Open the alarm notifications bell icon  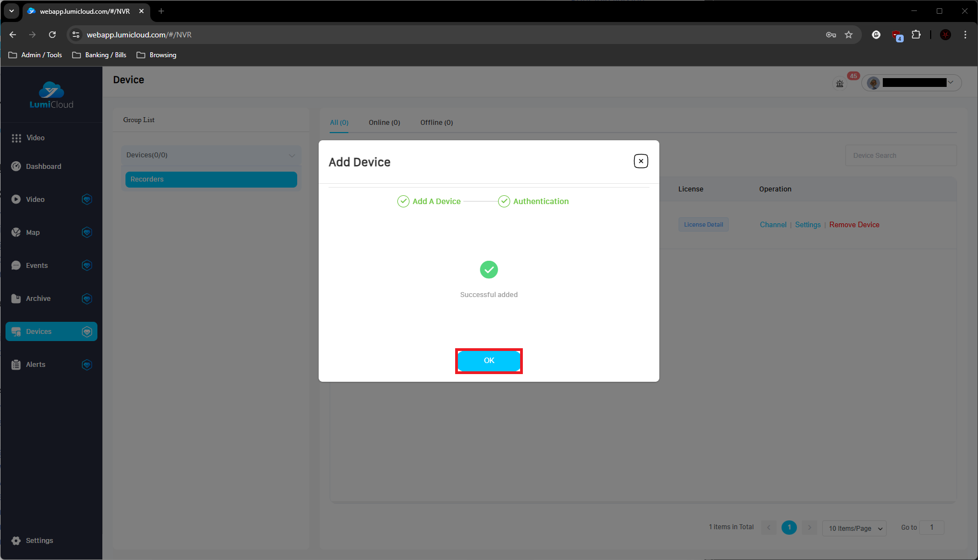pos(840,84)
